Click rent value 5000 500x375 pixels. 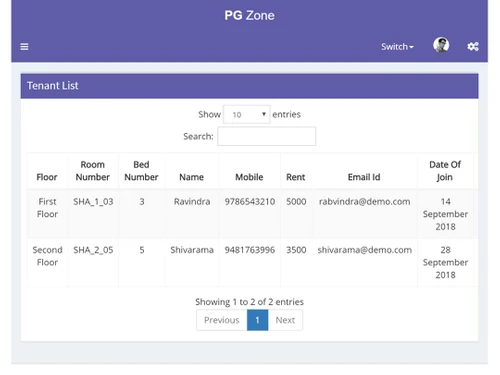tap(296, 202)
